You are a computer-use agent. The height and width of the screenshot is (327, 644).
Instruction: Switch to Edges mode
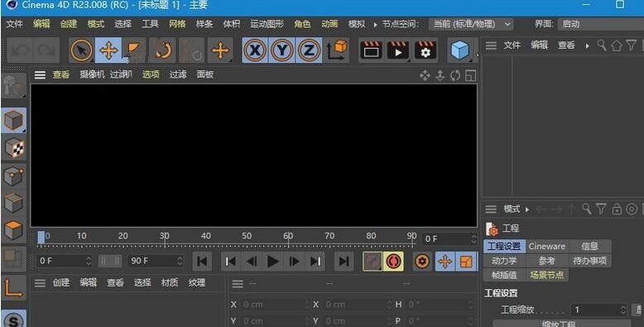click(13, 203)
